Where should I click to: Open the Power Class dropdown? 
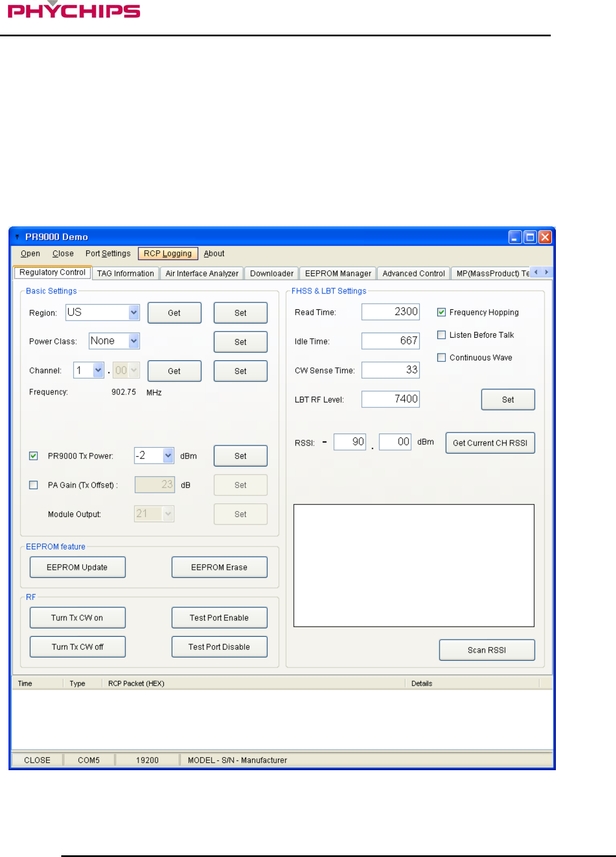coord(134,341)
